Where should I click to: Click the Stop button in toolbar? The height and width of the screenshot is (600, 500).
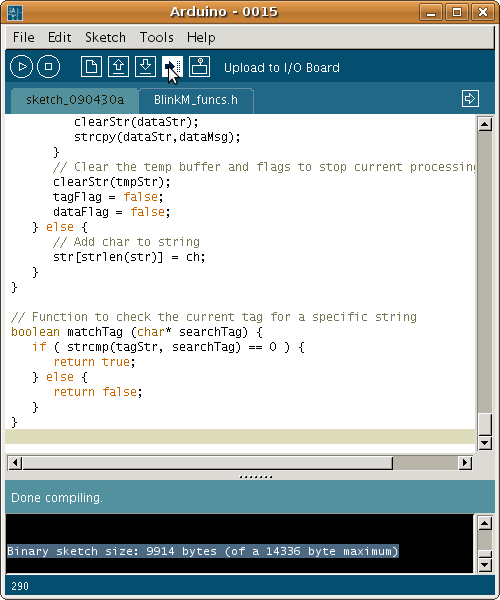49,67
